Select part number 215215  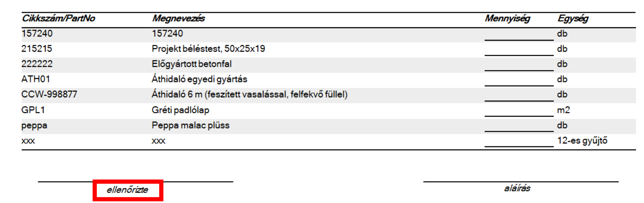[x=37, y=49]
